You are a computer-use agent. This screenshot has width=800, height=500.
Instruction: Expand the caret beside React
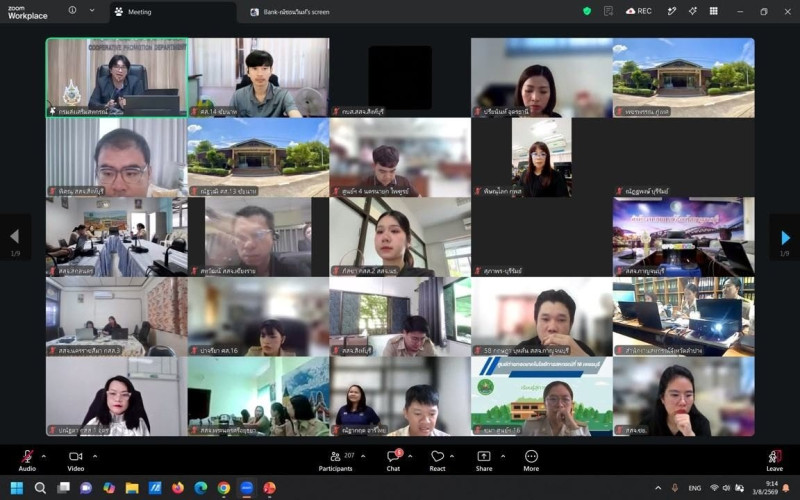pyautogui.click(x=452, y=456)
